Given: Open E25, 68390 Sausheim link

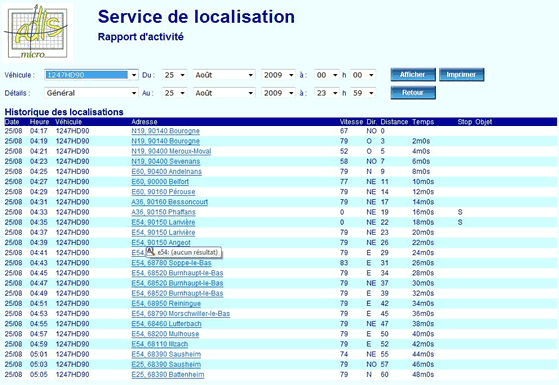Looking at the screenshot, I should point(166,365).
